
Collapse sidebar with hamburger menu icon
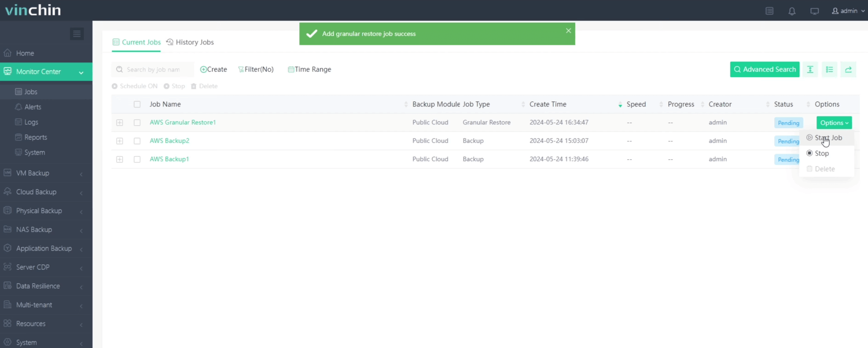pyautogui.click(x=77, y=34)
